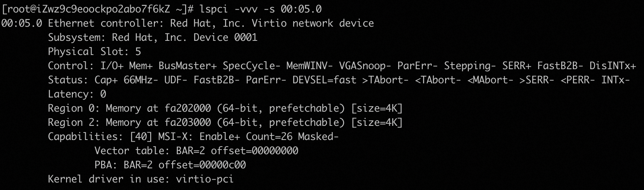Click the 00:05.0 device address at output start
This screenshot has width=644, height=190.
pos(22,23)
